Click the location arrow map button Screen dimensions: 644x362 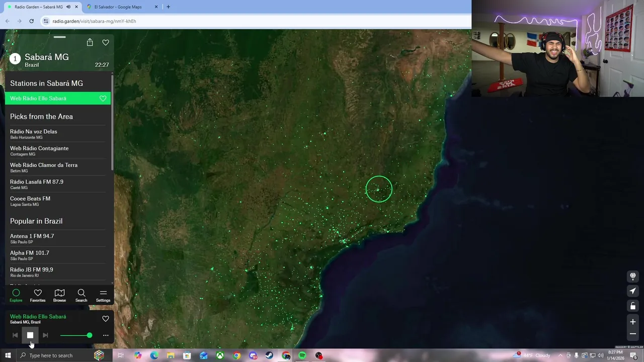click(633, 291)
